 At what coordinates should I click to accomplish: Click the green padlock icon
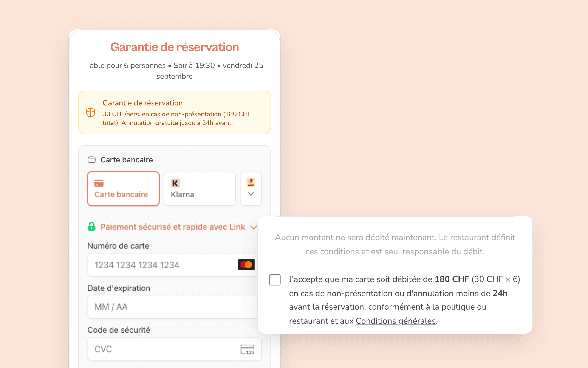click(x=92, y=227)
